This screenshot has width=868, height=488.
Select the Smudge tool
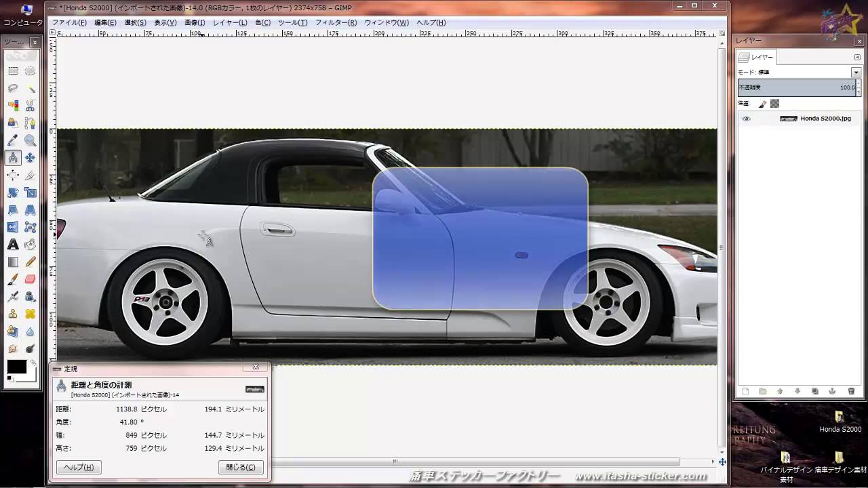pos(13,348)
